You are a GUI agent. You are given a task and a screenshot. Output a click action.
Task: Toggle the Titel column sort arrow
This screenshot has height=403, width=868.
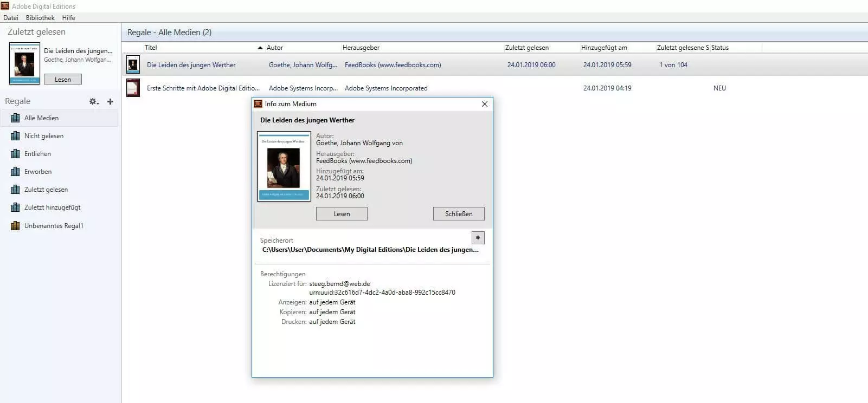click(260, 48)
